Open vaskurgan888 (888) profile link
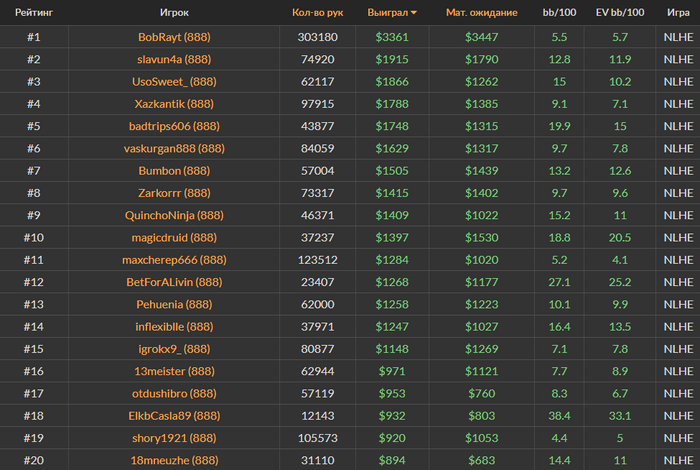 [x=174, y=148]
